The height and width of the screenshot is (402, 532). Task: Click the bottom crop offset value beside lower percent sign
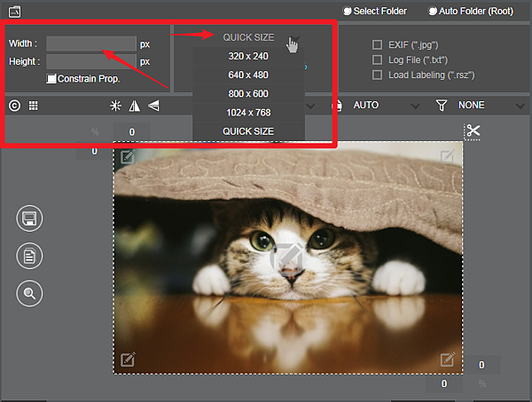444,383
